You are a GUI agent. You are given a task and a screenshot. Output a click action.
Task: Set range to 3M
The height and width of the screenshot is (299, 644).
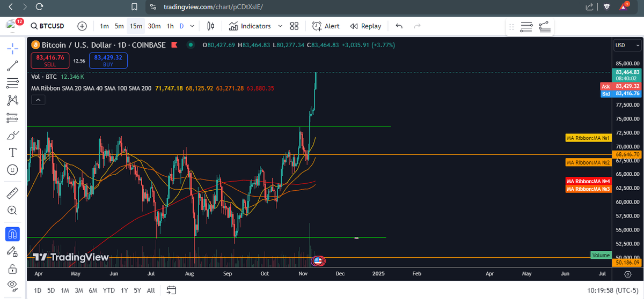(x=79, y=290)
